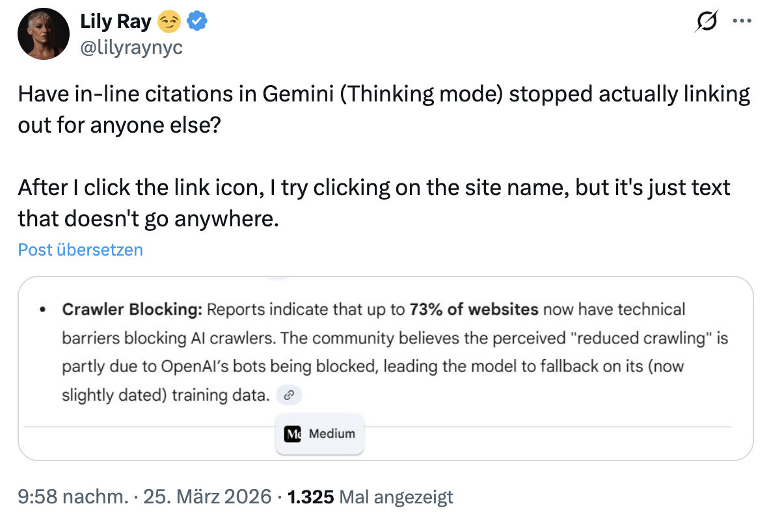The width and height of the screenshot is (769, 532).
Task: Open the Medium source attribution pill
Action: click(319, 434)
